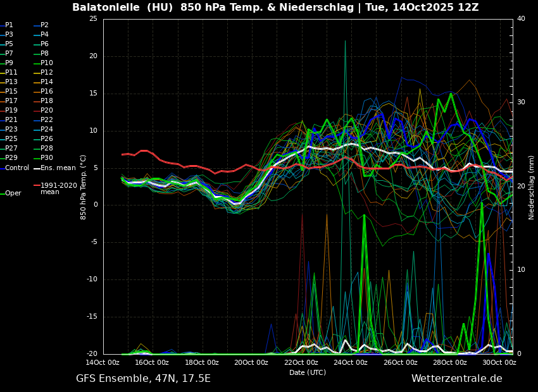Click the Wetterzentrale.de text
The height and width of the screenshot is (392, 538).
(456, 379)
